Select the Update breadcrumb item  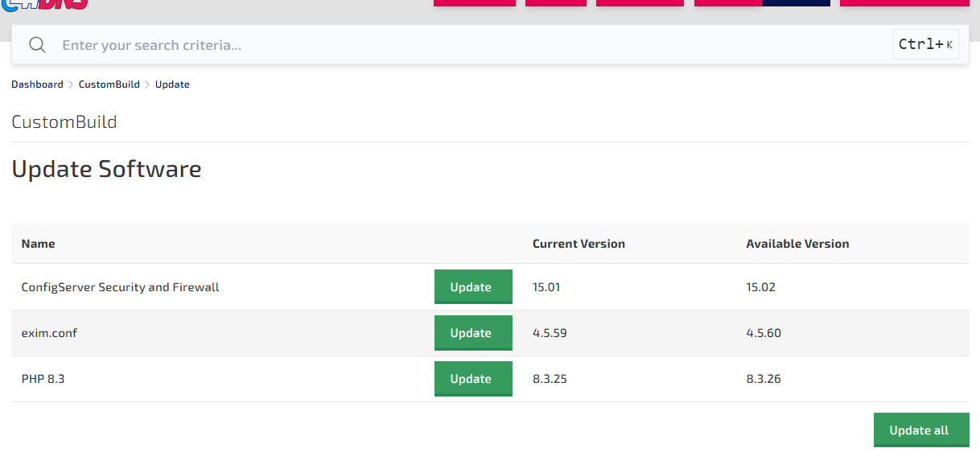coord(172,84)
